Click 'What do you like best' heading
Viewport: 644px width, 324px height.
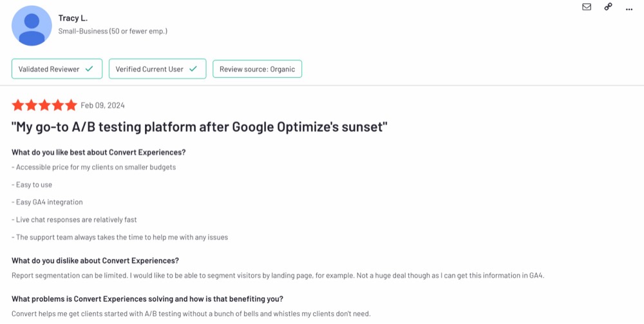pyautogui.click(x=99, y=153)
